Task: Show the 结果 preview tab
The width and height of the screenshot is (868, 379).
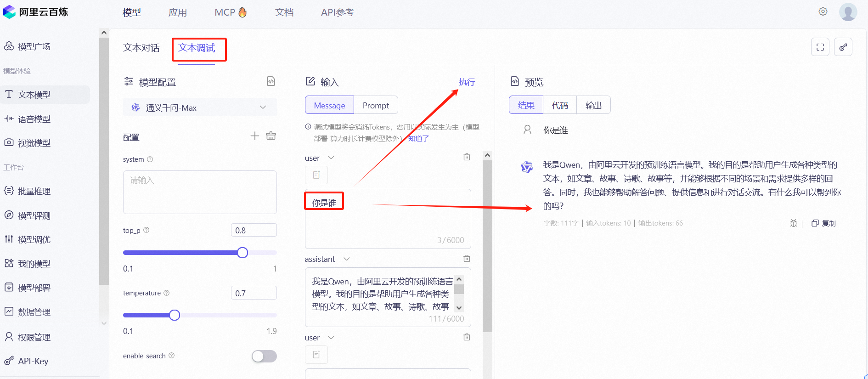Action: (526, 105)
